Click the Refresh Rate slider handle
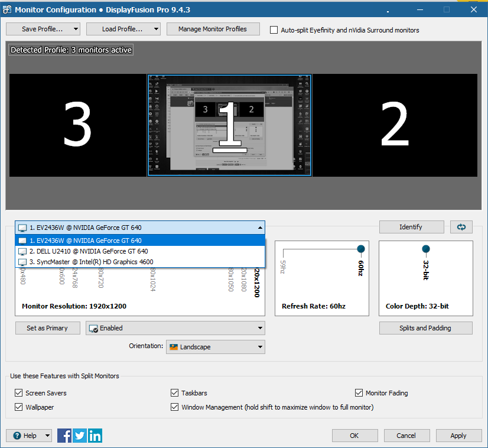Viewport: 488px width, 448px height. click(360, 249)
